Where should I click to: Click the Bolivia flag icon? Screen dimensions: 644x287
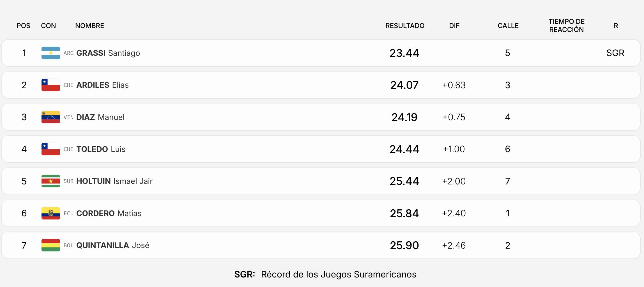pos(51,245)
